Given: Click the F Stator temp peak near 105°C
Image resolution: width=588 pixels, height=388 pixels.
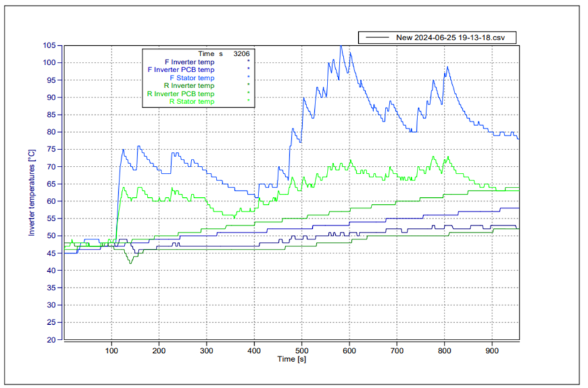Looking at the screenshot, I should tap(341, 47).
